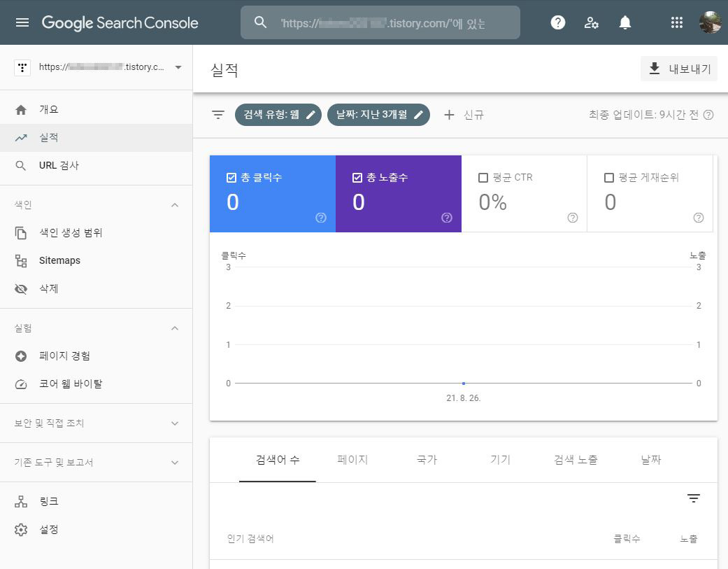Click the trend line icon beside 실적
728x569 pixels.
pyautogui.click(x=21, y=138)
